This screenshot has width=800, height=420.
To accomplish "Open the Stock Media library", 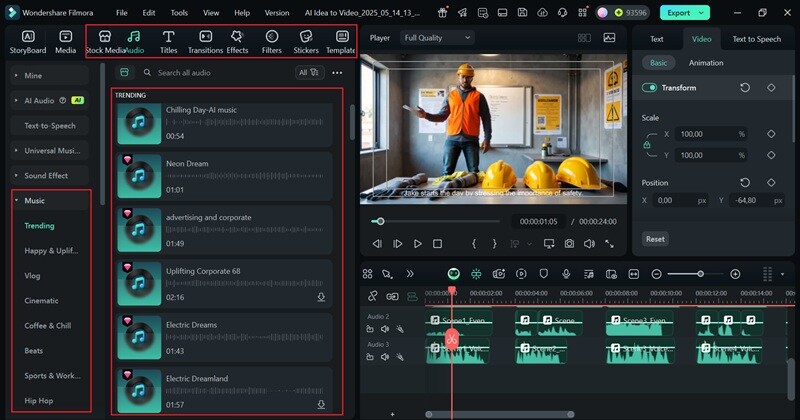I will (x=105, y=42).
